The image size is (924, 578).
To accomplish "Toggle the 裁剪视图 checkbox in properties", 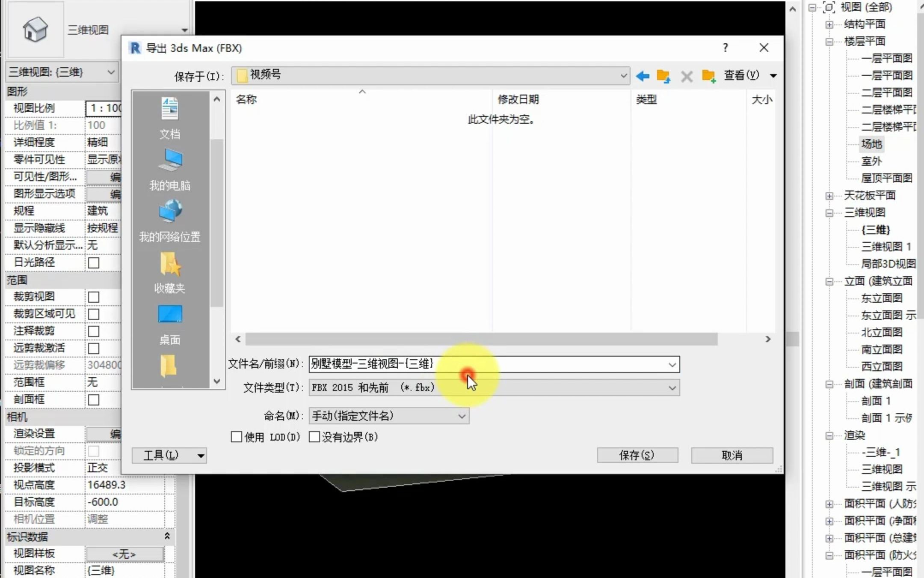I will (94, 297).
